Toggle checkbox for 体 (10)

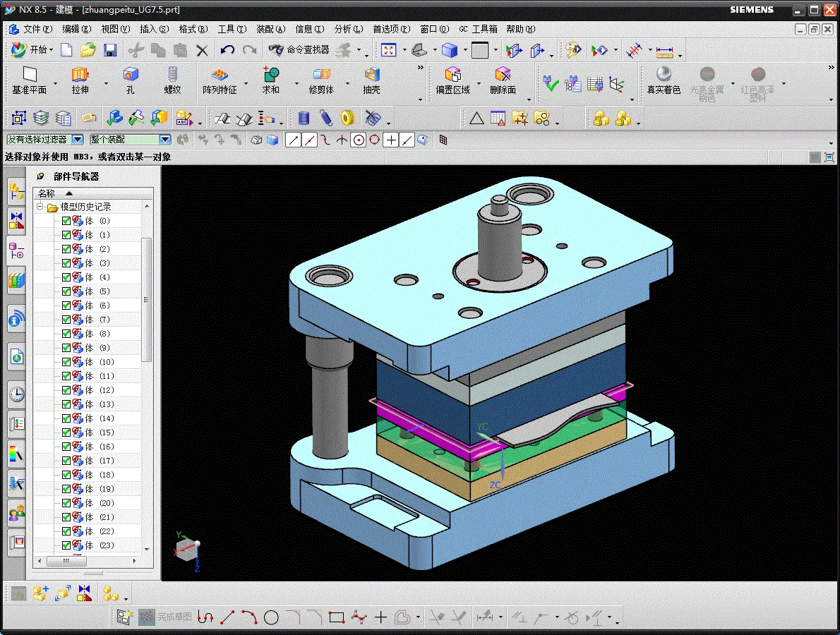66,362
